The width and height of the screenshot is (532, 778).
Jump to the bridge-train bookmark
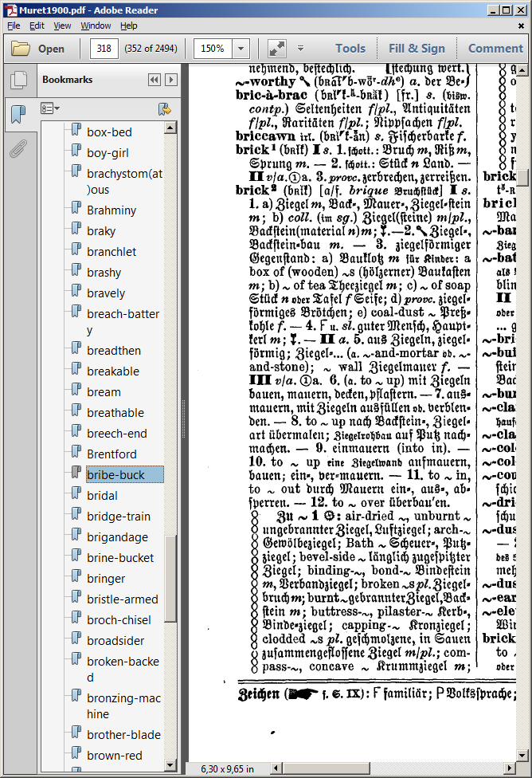pos(119,517)
